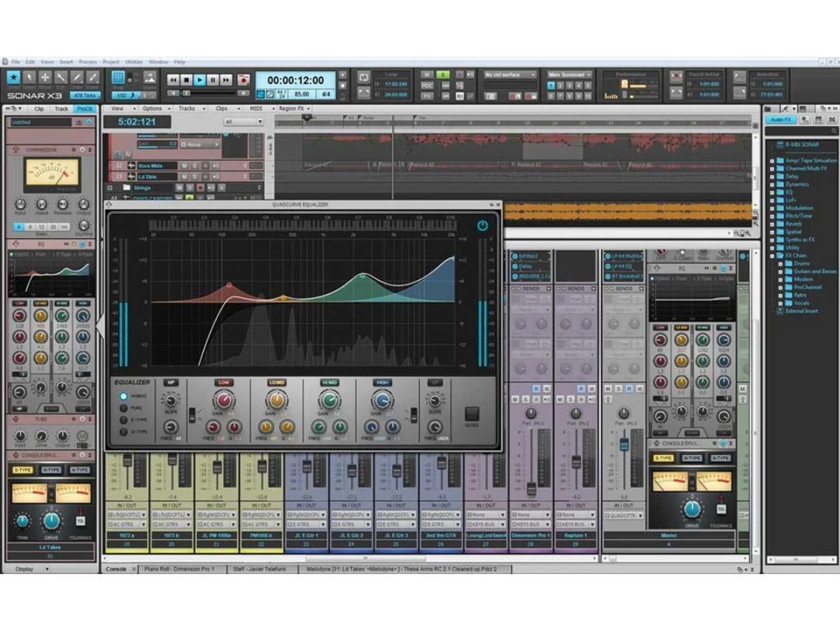Toggle the Loop on/off icon
This screenshot has height=630, width=840.
[364, 76]
